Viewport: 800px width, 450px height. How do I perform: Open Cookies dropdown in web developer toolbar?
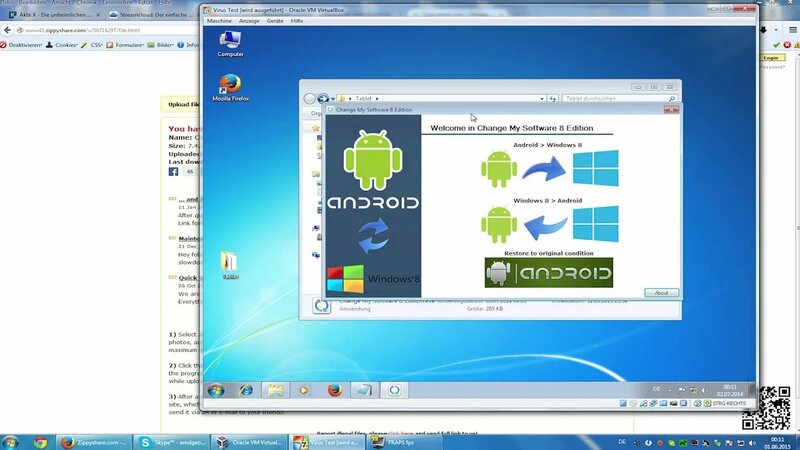tap(62, 45)
